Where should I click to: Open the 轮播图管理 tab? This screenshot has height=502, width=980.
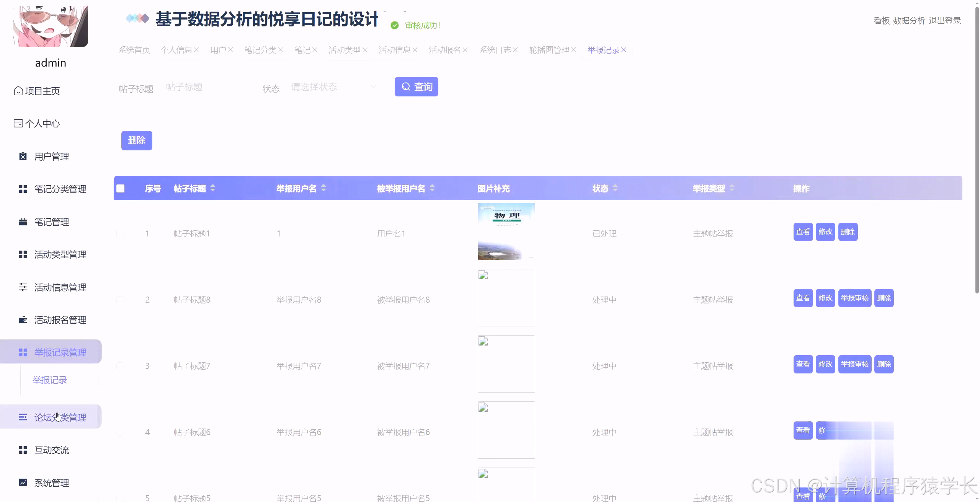click(x=549, y=49)
